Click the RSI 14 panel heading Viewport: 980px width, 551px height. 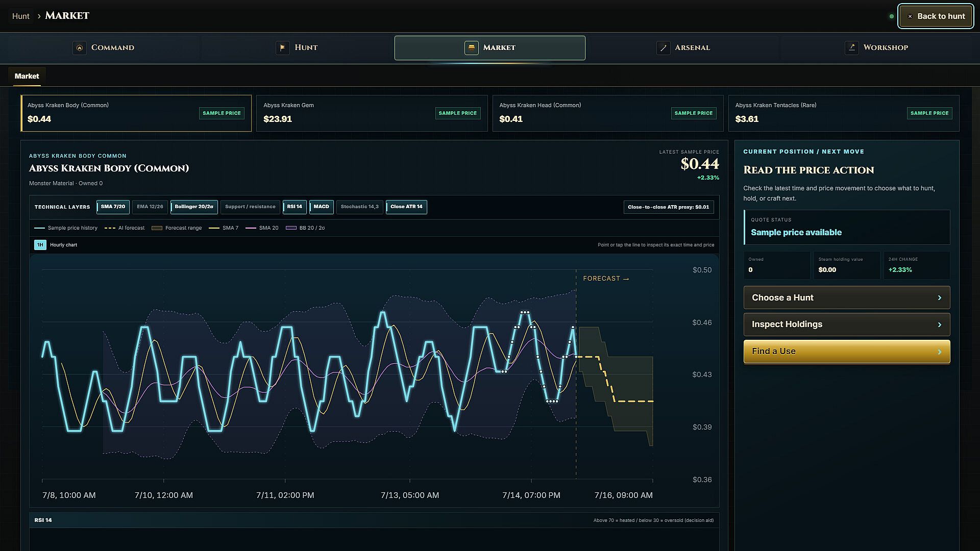click(x=43, y=520)
